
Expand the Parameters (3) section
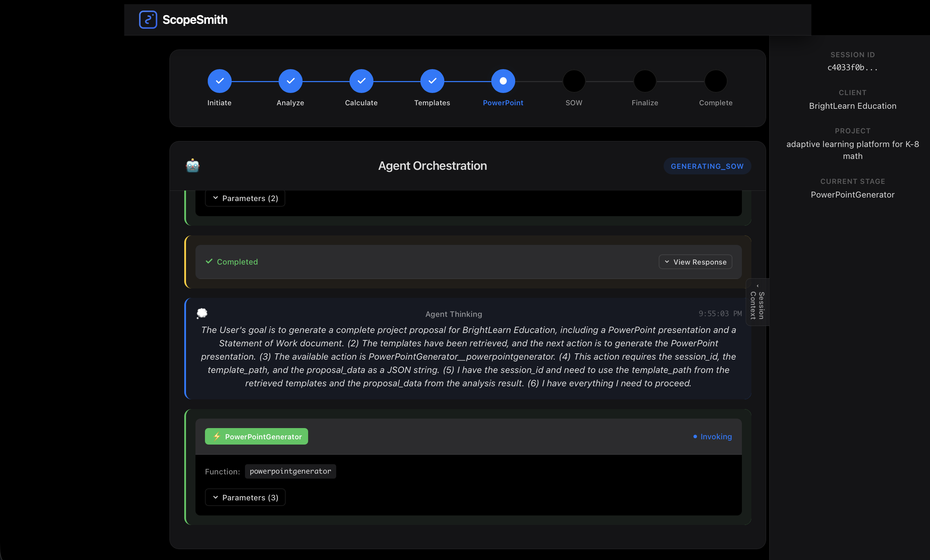coord(245,497)
